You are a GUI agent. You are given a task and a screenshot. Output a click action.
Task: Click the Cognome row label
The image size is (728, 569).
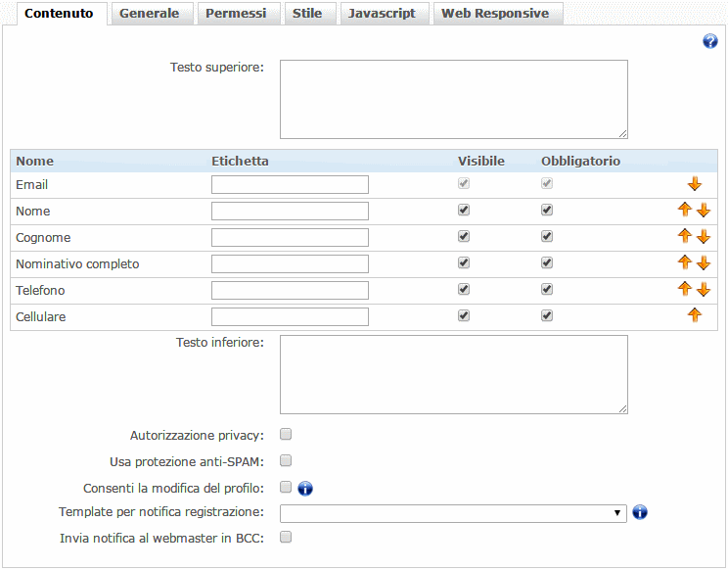[x=43, y=238]
